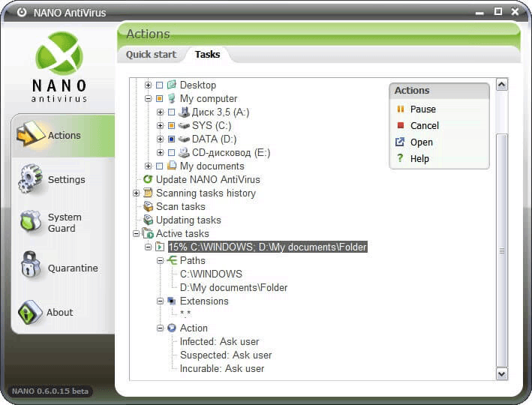Image resolution: width=532 pixels, height=405 pixels.
Task: Collapse the Active tasks node
Action: pos(136,233)
